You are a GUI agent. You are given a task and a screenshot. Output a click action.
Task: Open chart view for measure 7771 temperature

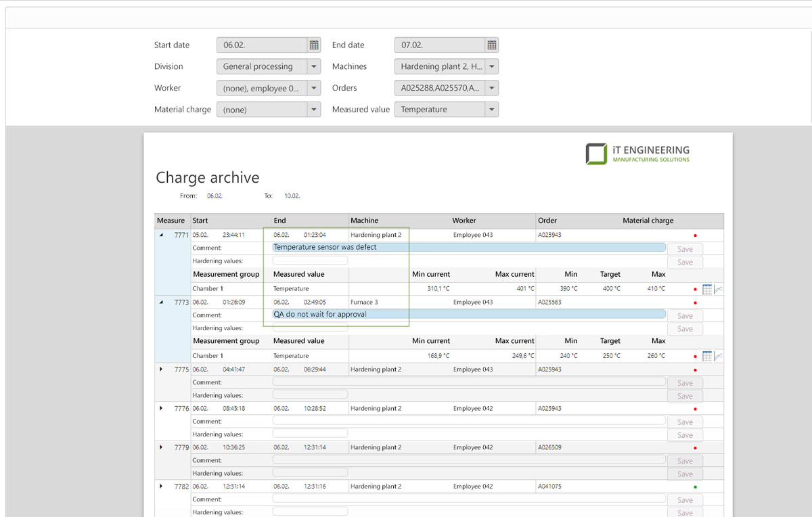click(x=718, y=289)
